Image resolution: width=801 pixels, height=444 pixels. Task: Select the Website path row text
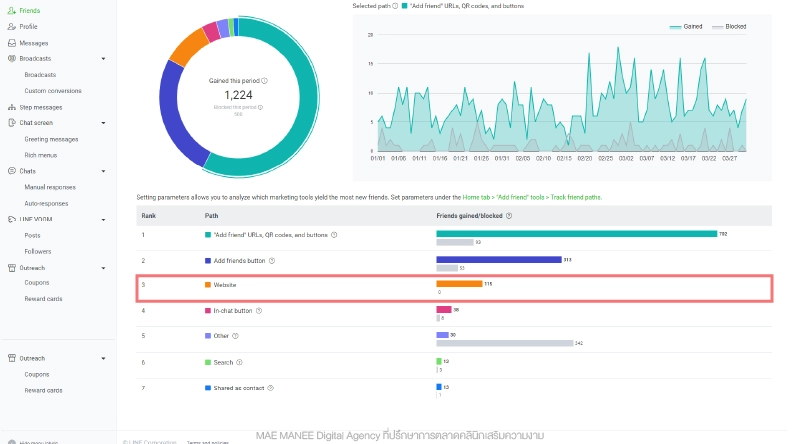pos(225,285)
